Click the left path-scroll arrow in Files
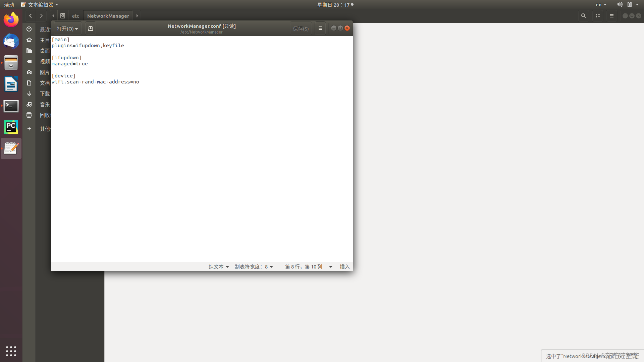 (x=53, y=16)
